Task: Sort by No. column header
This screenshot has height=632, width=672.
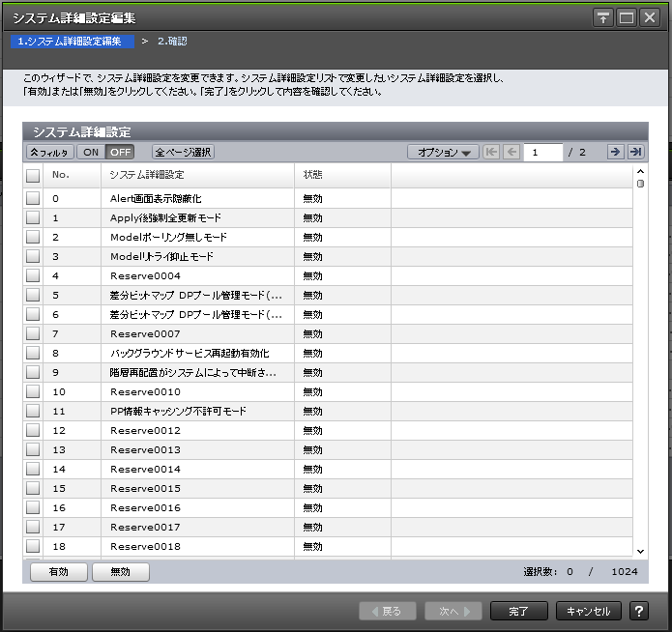Action: 72,175
